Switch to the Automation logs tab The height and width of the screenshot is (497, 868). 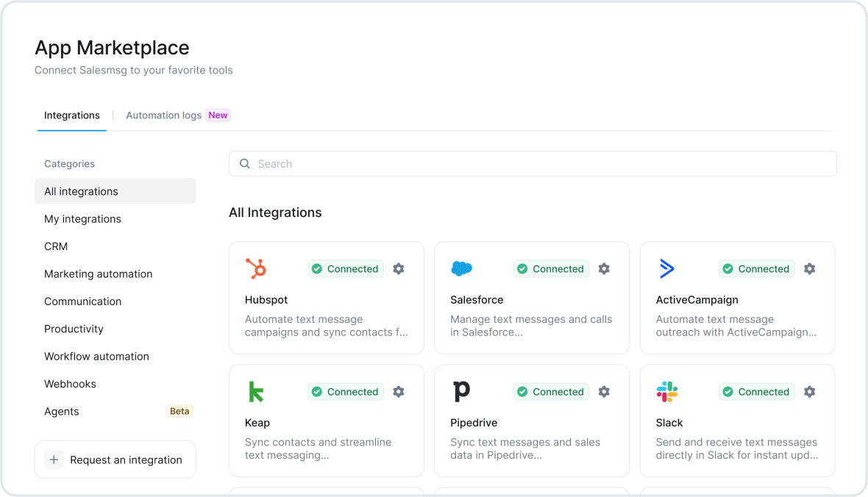point(163,115)
